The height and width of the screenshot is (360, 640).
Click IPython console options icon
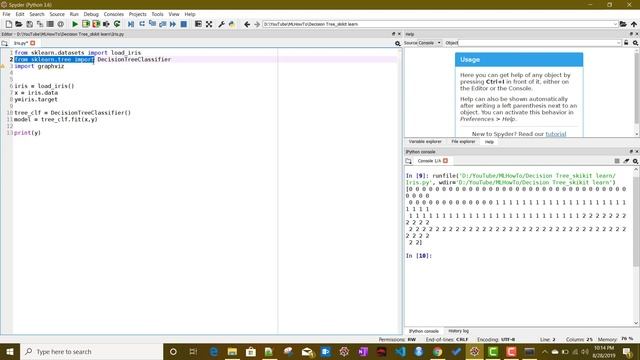(635, 161)
